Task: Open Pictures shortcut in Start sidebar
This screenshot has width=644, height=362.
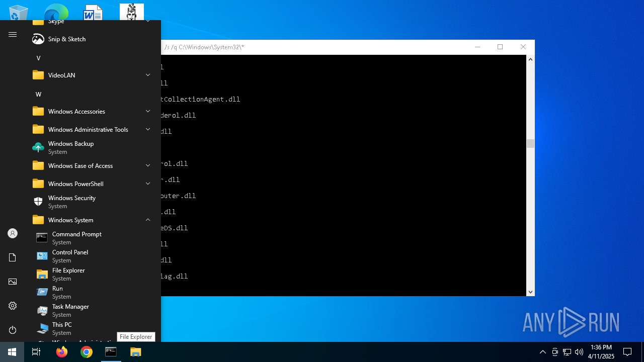Action: (x=13, y=282)
